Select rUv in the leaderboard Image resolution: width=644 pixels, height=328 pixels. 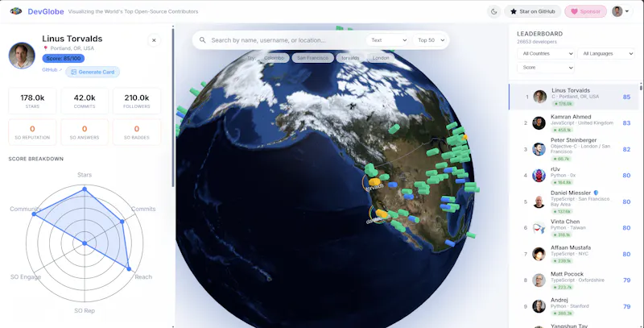574,176
